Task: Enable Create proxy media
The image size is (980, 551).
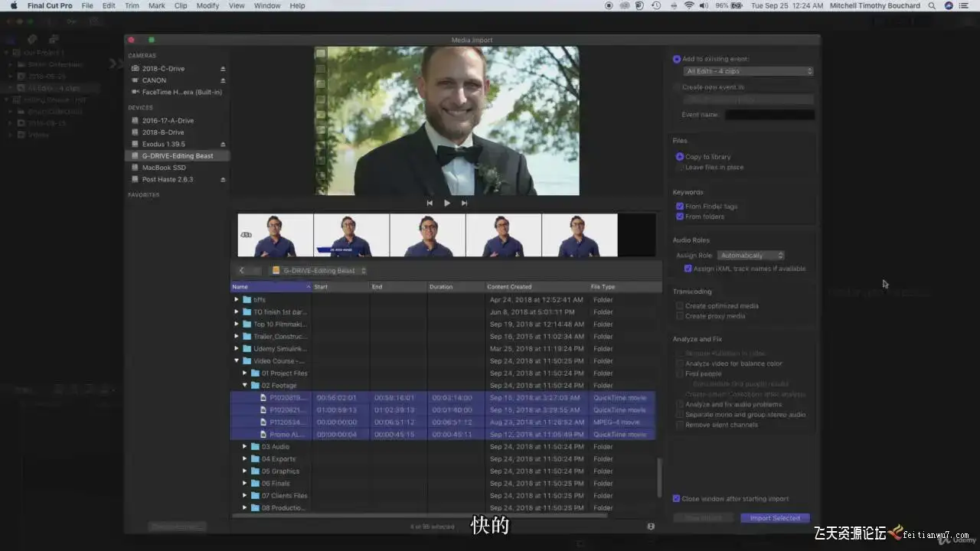Action: [679, 316]
